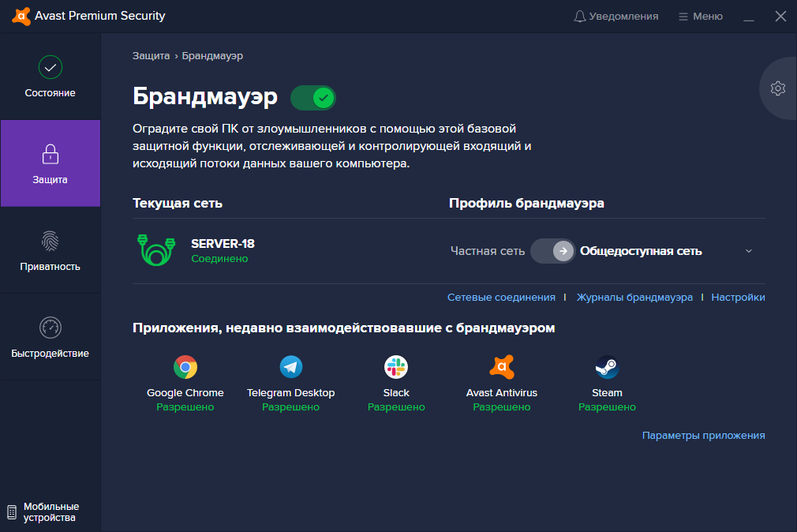Go to Состояние status section
This screenshot has width=797, height=532.
(x=51, y=77)
